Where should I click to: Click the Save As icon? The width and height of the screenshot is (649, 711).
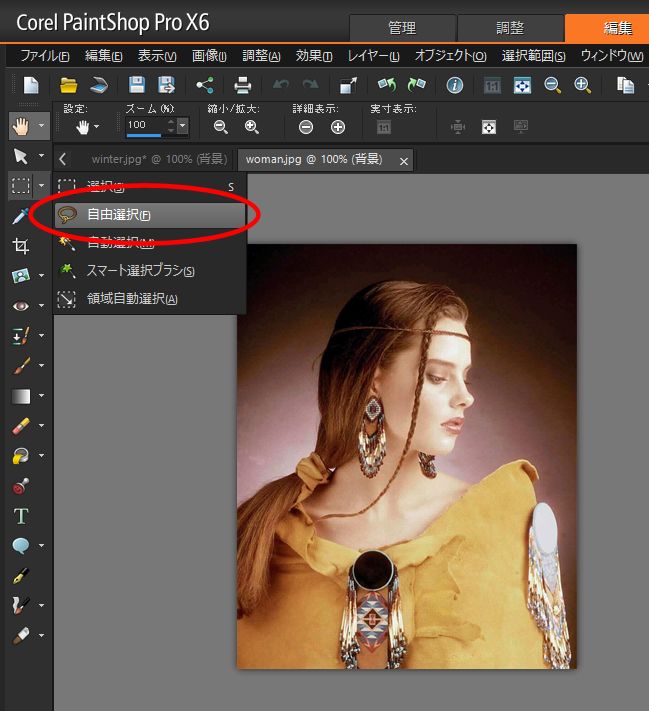pyautogui.click(x=166, y=85)
